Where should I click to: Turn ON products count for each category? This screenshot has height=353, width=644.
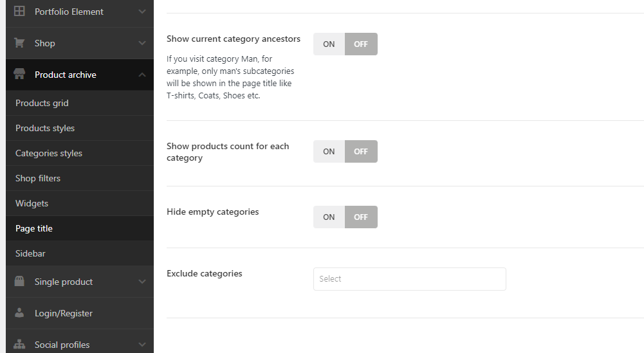pyautogui.click(x=329, y=152)
